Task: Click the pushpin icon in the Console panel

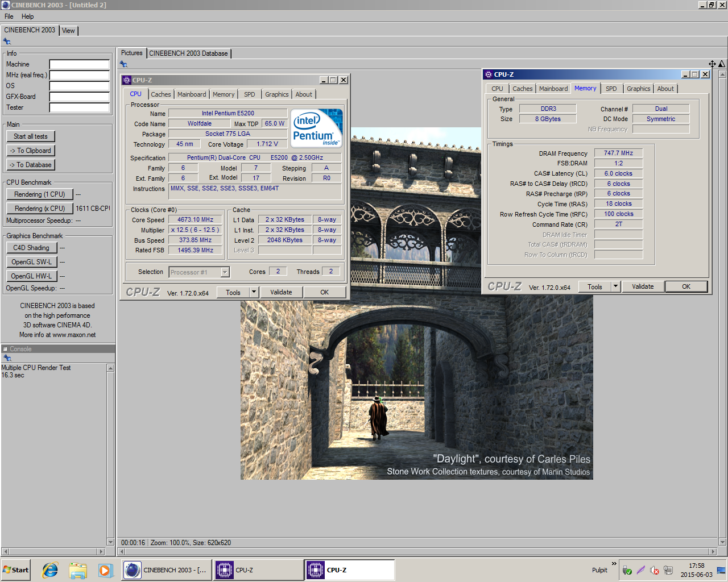Action: (x=7, y=358)
